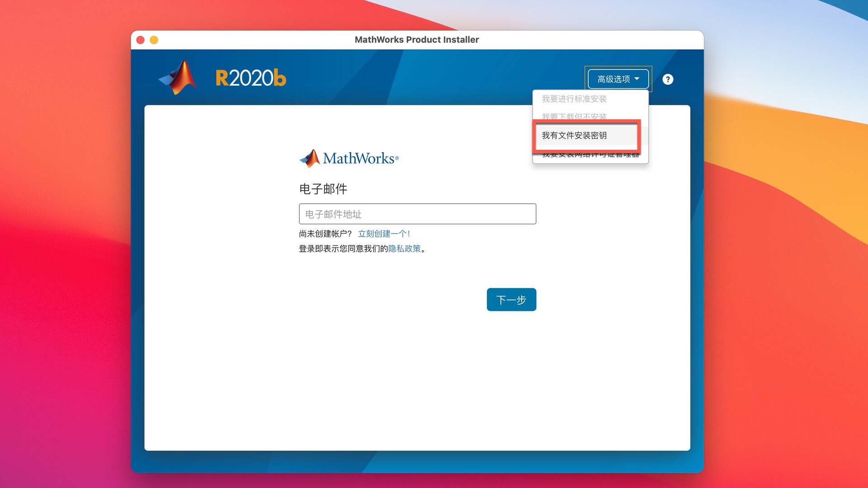Click the MathWorks wordmark in the center panel
The image size is (868, 488).
click(360, 159)
